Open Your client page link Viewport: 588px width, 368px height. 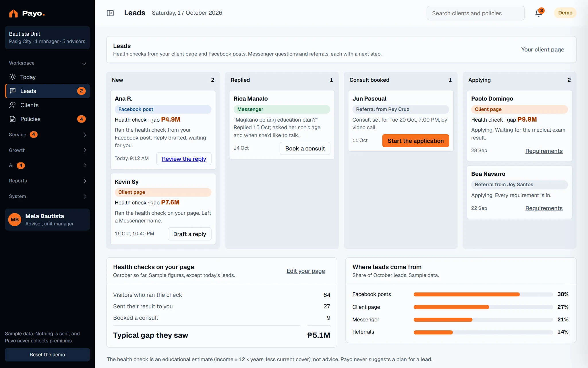click(543, 49)
